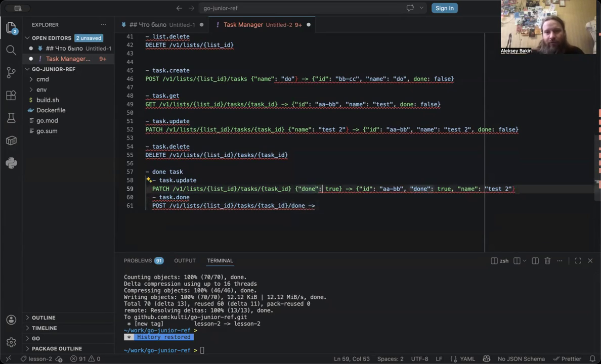Click No JSON Schema in status bar
This screenshot has height=364, width=601.
[x=521, y=359]
